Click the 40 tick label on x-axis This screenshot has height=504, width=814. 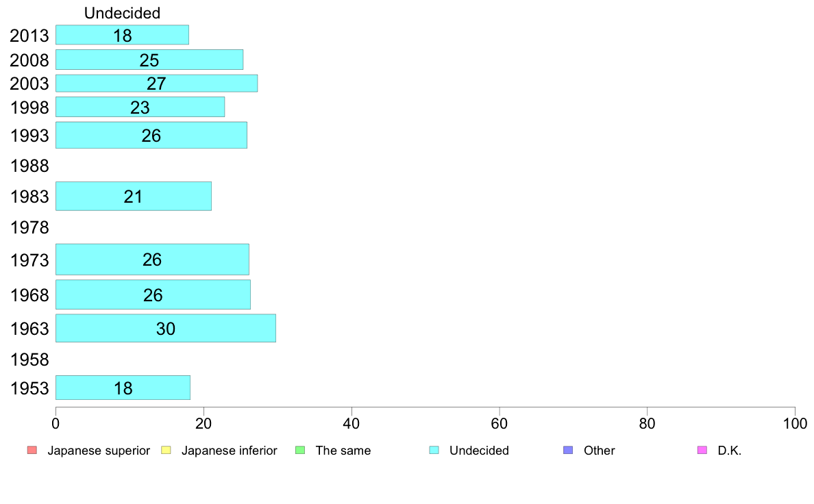point(351,424)
